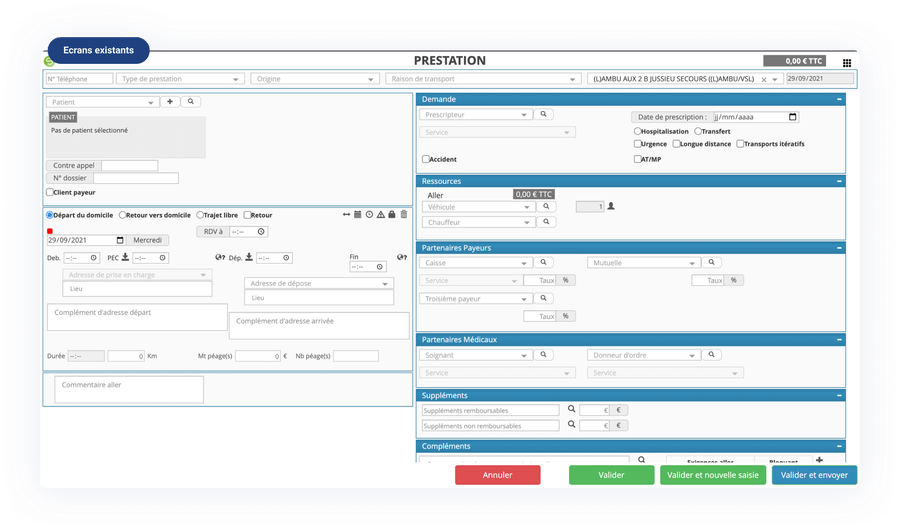Click the padlock icon in the trip toolbar

(392, 215)
